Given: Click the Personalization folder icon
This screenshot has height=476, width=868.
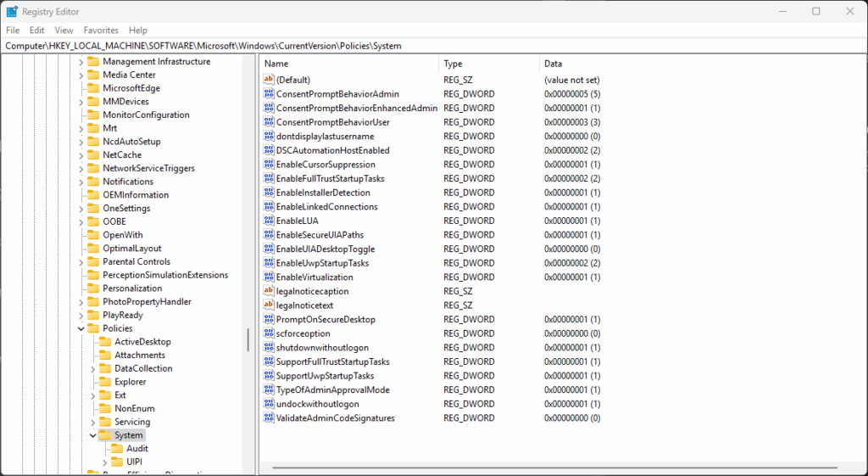Looking at the screenshot, I should [92, 288].
